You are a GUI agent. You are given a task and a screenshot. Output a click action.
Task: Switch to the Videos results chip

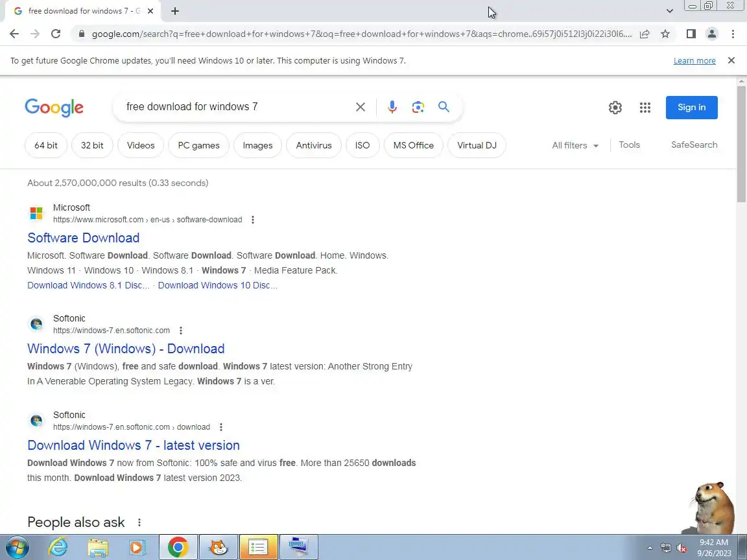coord(141,145)
